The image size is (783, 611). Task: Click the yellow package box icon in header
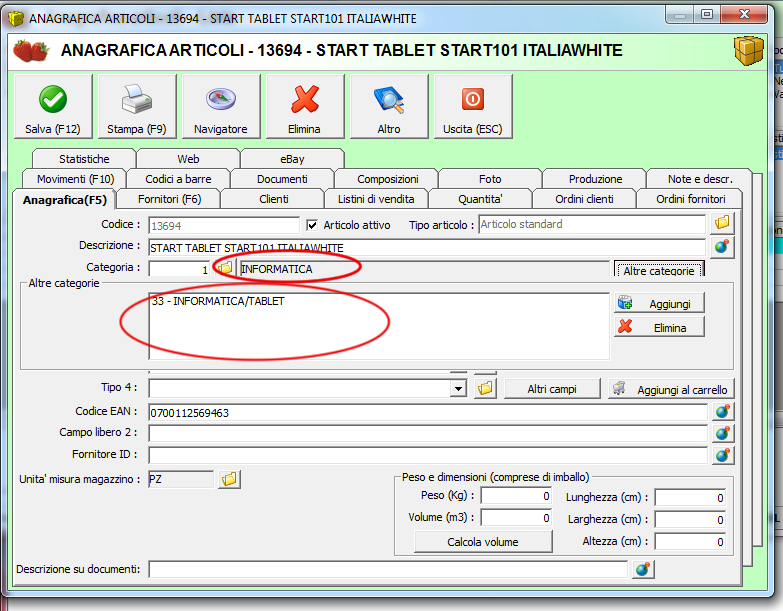coord(749,50)
